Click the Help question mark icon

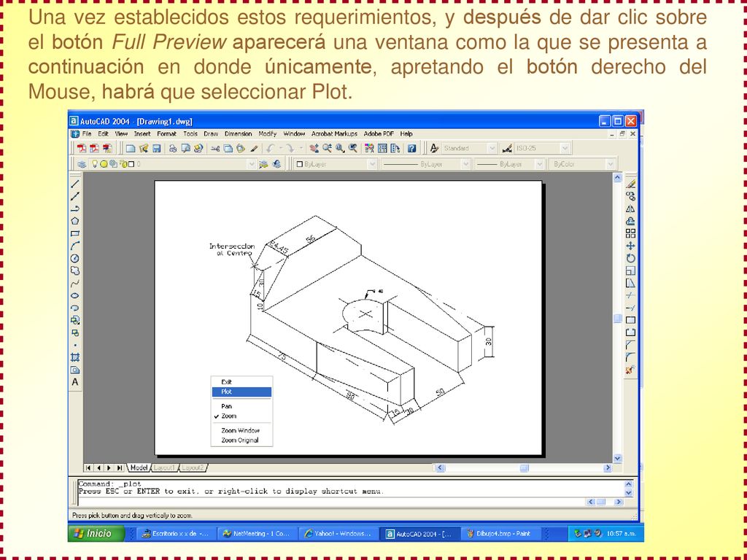(412, 149)
